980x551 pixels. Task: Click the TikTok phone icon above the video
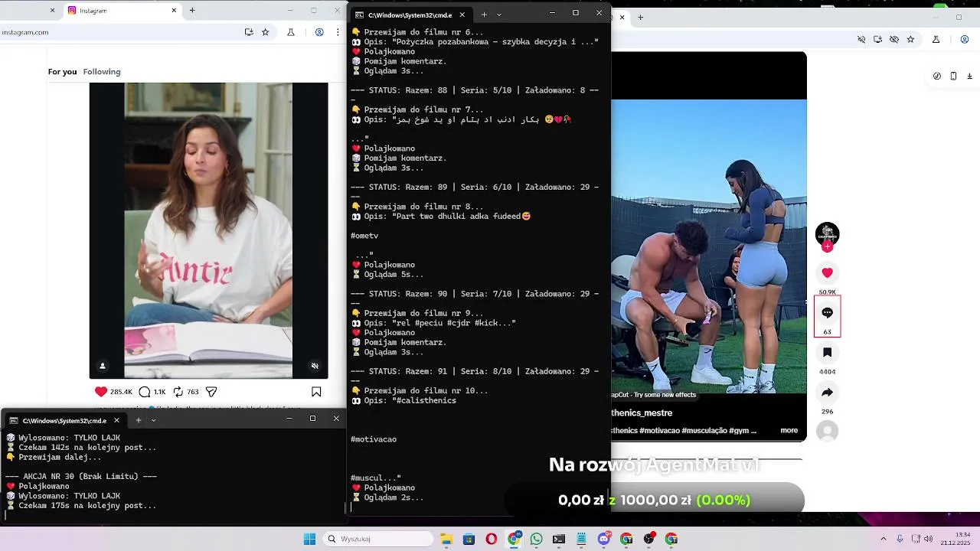point(953,76)
